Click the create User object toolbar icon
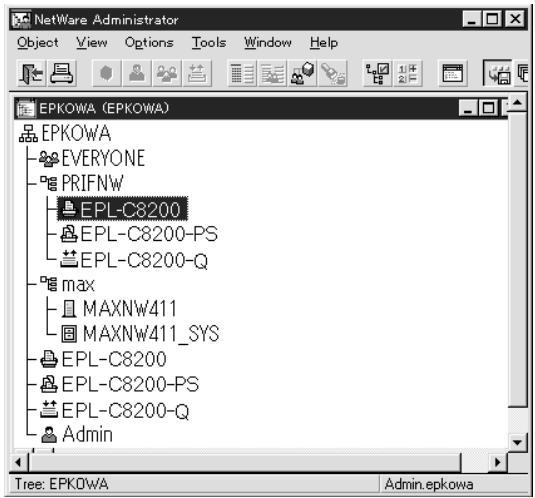This screenshot has width=535, height=498. click(136, 73)
